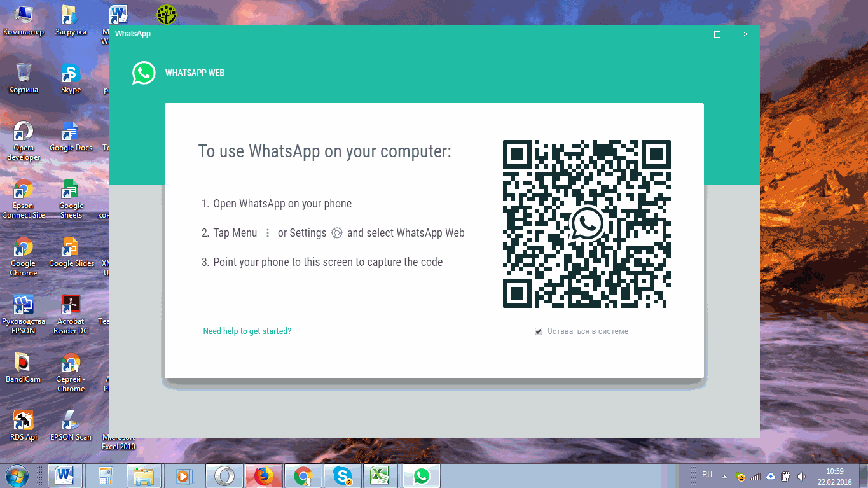Click the Show Desktop strip at the taskbar end

tap(863, 476)
